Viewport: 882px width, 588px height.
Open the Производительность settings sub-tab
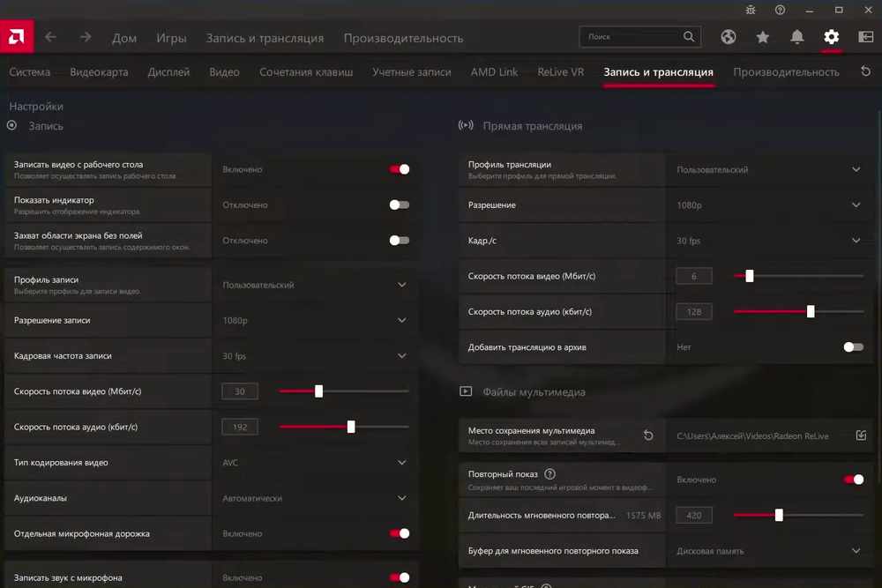click(x=787, y=72)
